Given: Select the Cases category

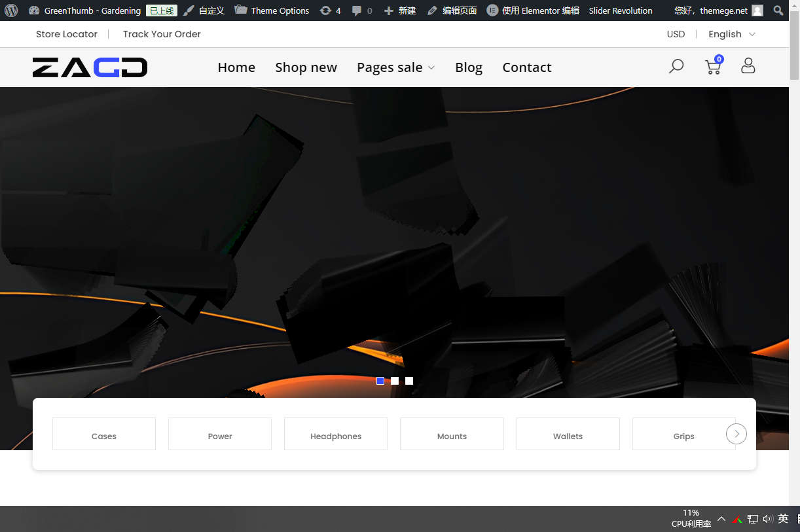Looking at the screenshot, I should point(104,434).
